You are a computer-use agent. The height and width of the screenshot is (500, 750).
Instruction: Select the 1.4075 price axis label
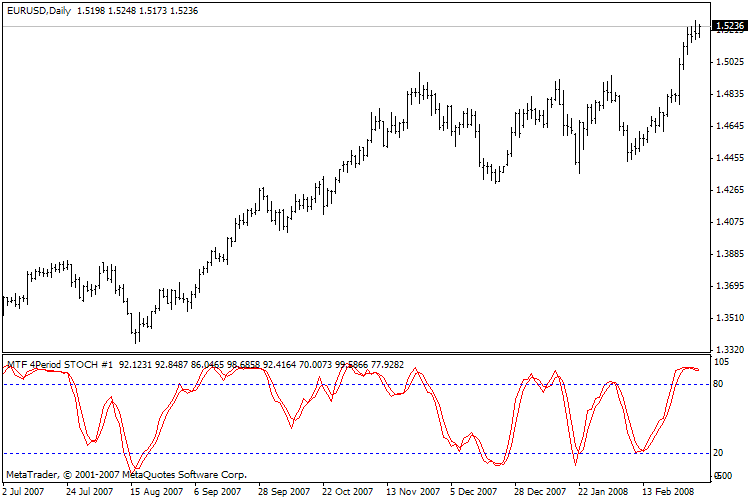tap(729, 222)
